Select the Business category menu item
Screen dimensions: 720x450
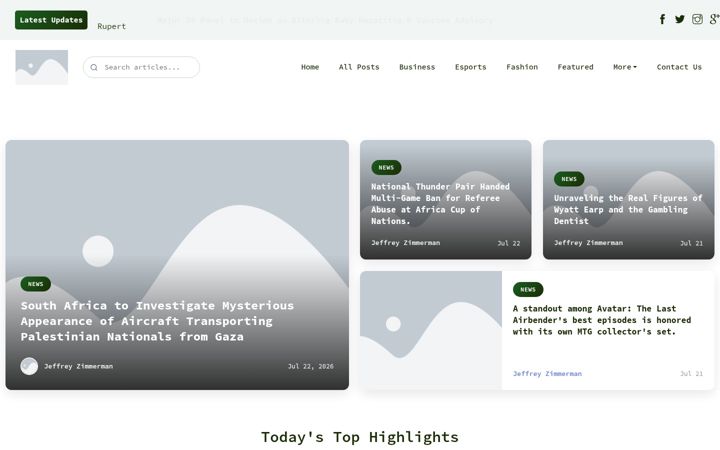(x=417, y=67)
